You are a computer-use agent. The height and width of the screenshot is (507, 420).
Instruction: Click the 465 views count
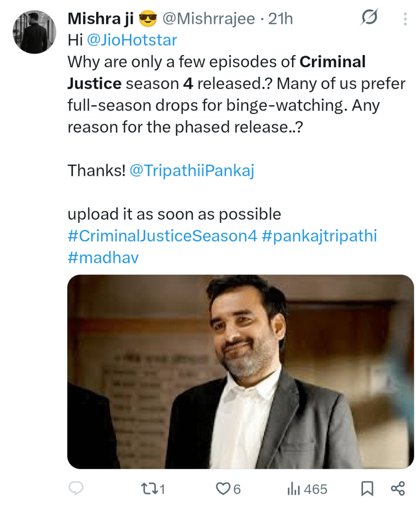(315, 489)
